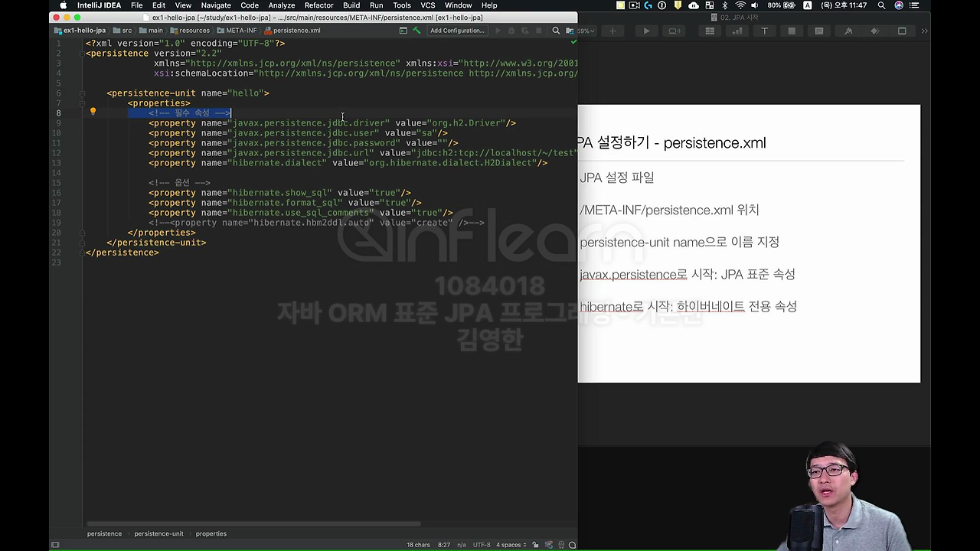Collapse the persistence-unit tag fold marker
The width and height of the screenshot is (980, 551).
(x=81, y=93)
